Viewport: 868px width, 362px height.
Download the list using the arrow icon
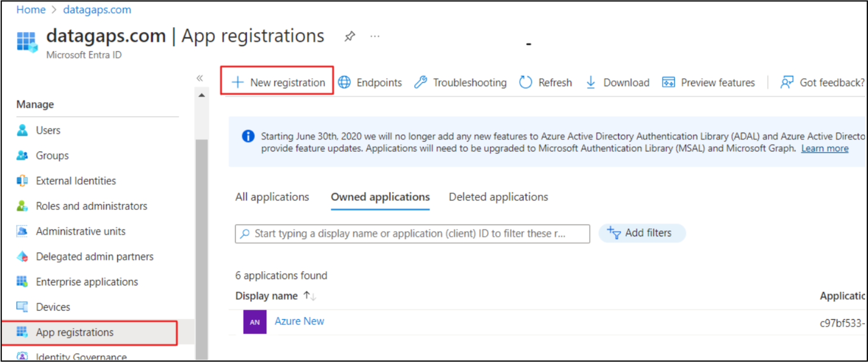591,82
